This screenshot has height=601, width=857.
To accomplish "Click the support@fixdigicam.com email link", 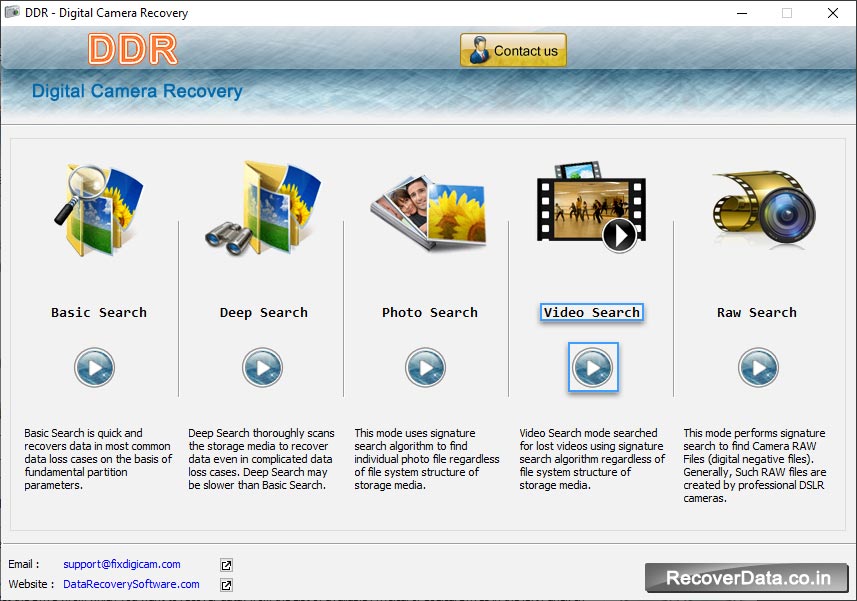I will [x=122, y=564].
